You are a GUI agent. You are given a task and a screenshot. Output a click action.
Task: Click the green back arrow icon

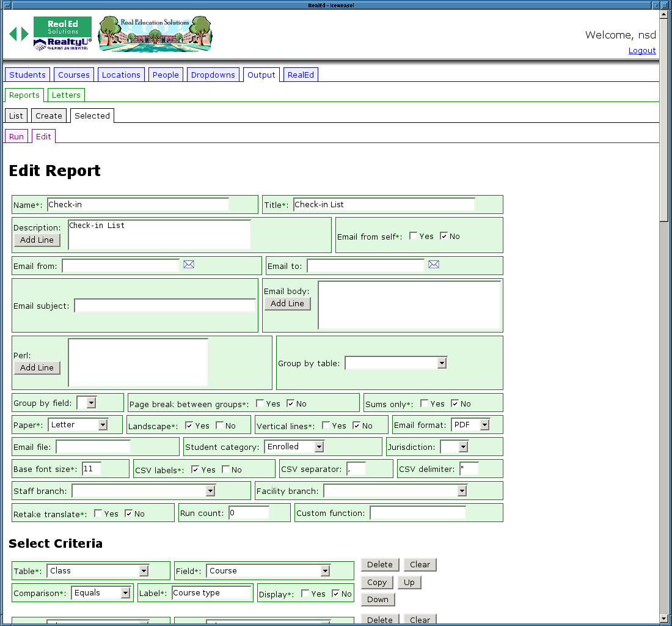13,34
